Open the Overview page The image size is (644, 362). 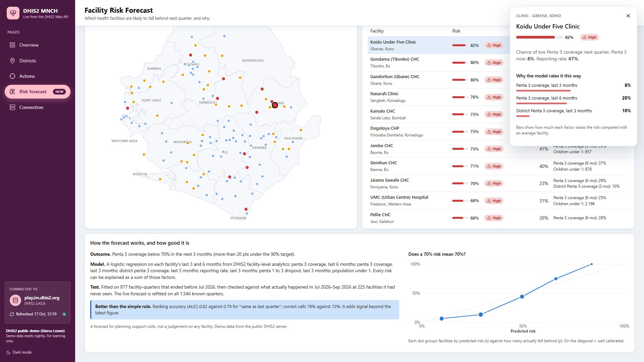click(38, 45)
